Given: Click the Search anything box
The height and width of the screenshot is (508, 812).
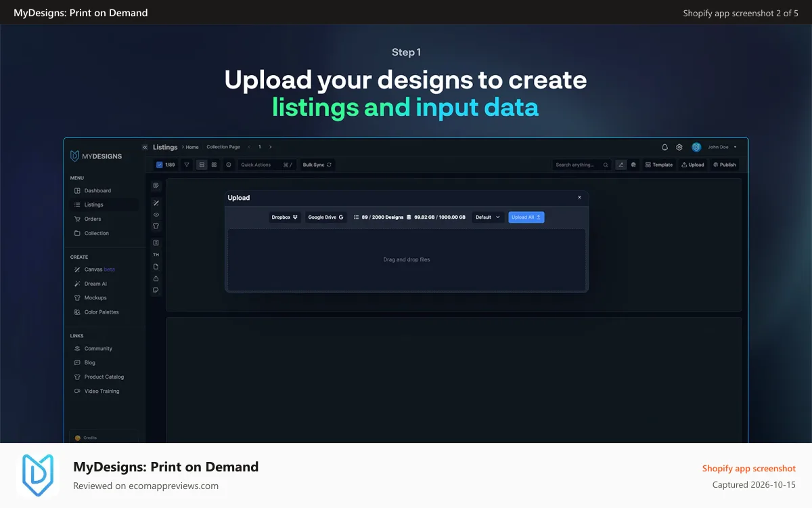Looking at the screenshot, I should tap(582, 165).
